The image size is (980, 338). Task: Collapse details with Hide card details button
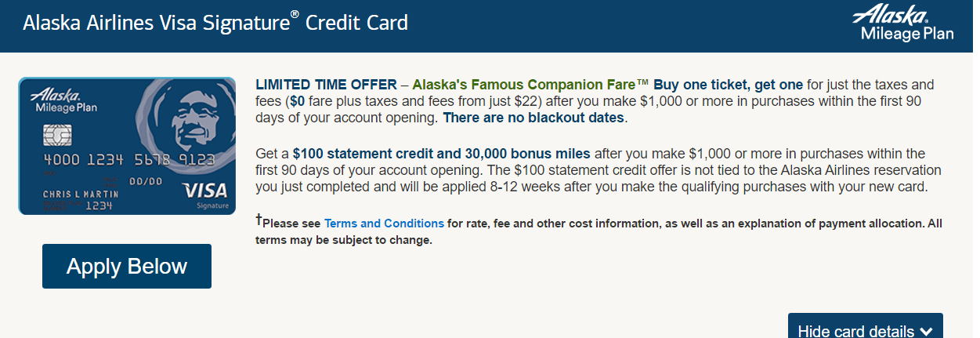tap(866, 326)
